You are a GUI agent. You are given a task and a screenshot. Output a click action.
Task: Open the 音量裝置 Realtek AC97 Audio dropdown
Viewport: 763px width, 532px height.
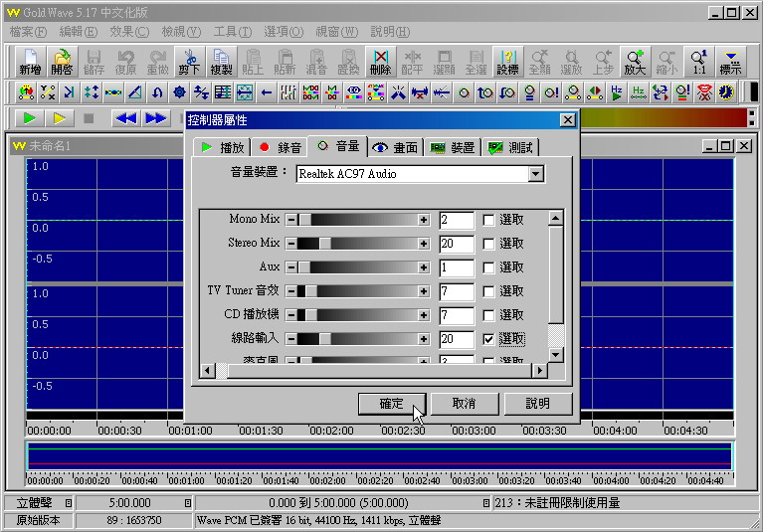click(x=536, y=174)
